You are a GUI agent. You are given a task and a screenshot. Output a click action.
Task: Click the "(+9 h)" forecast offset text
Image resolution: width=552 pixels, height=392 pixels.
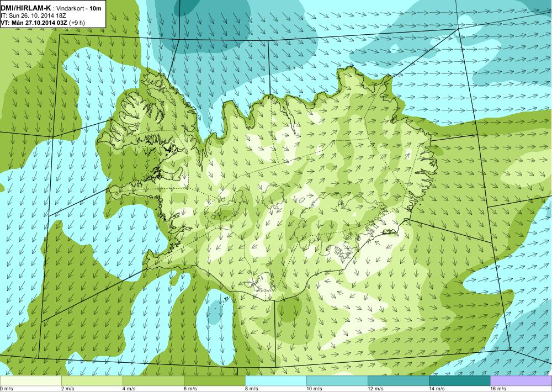click(77, 23)
